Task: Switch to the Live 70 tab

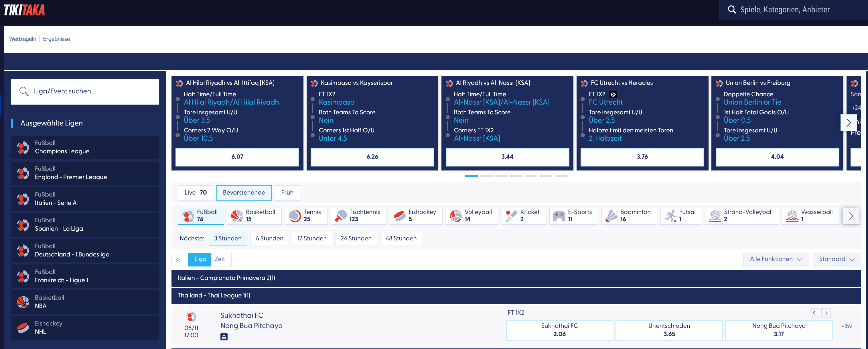Action: (196, 193)
